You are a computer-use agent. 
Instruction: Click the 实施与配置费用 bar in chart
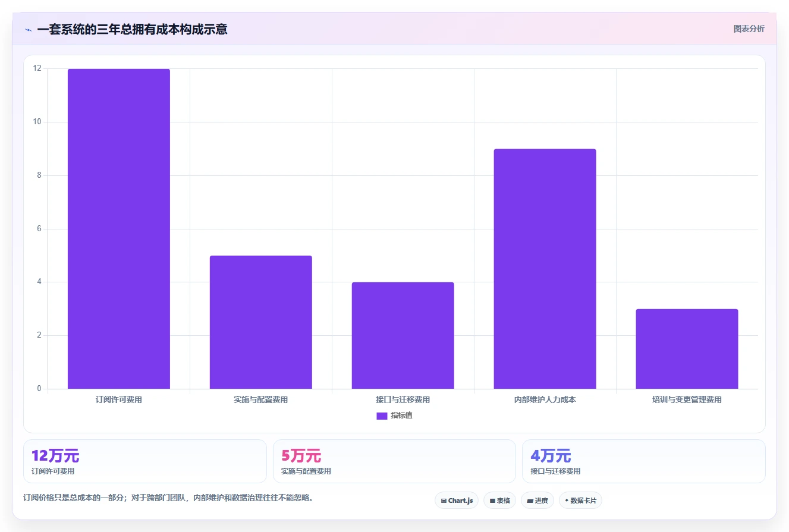coord(261,322)
